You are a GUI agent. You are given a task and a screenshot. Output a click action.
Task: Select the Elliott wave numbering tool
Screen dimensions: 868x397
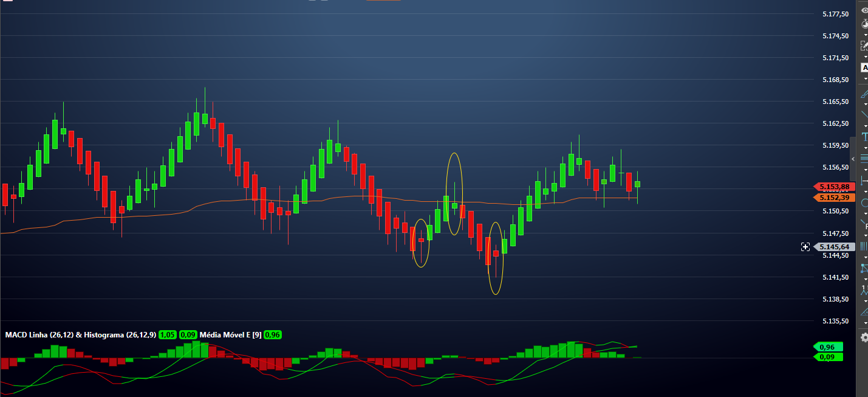tap(864, 290)
